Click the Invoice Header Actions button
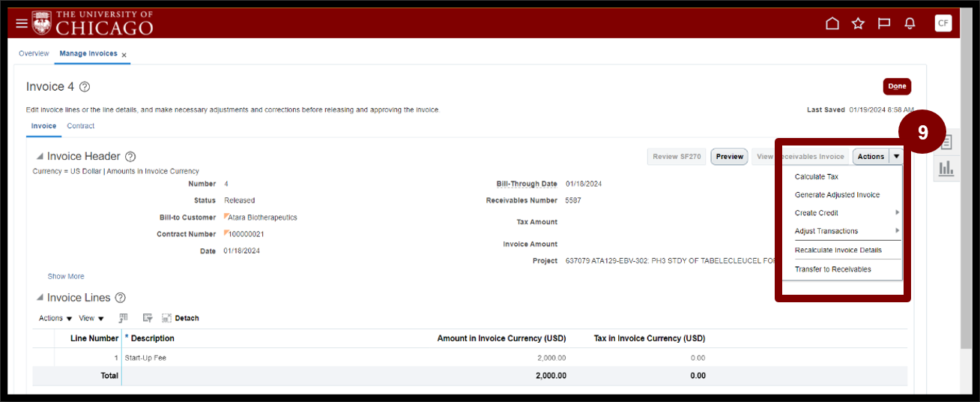This screenshot has width=980, height=402. coord(871,157)
